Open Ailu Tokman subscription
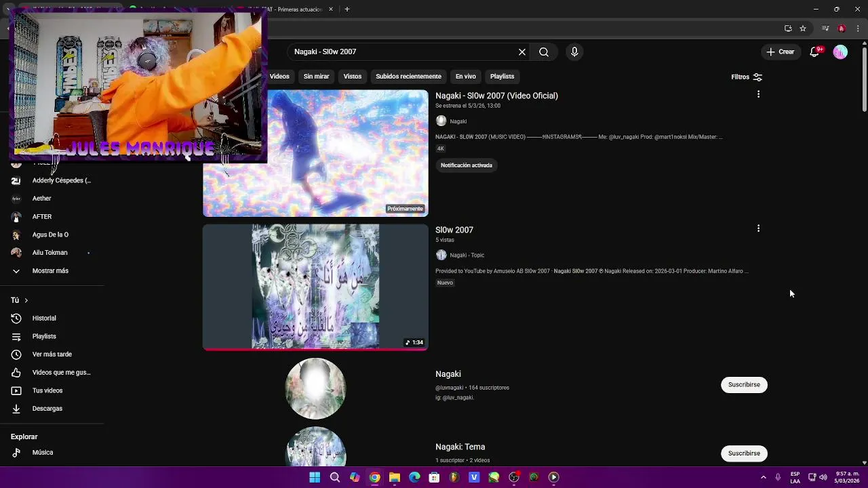This screenshot has height=488, width=868. point(52,253)
